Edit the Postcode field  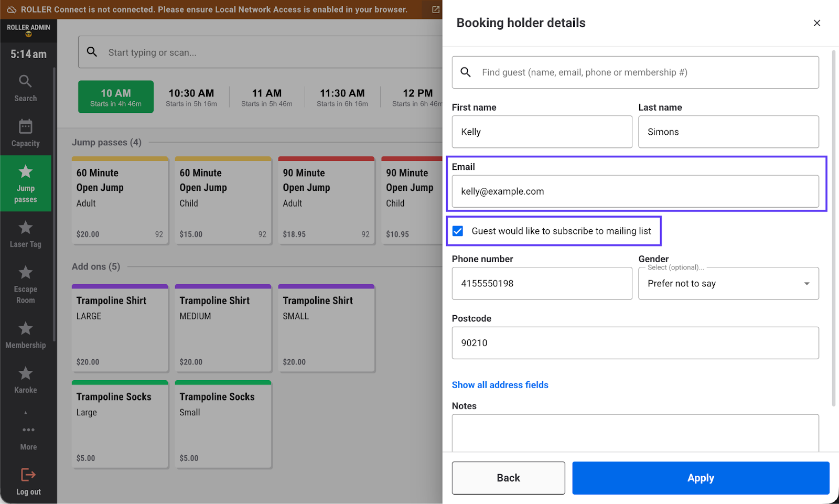tap(636, 343)
